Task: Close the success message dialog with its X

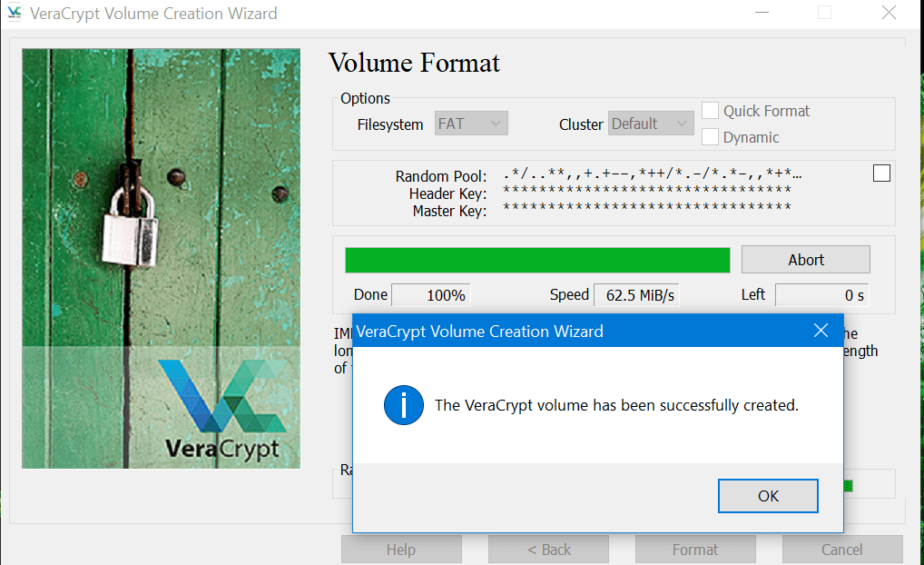Action: point(821,331)
